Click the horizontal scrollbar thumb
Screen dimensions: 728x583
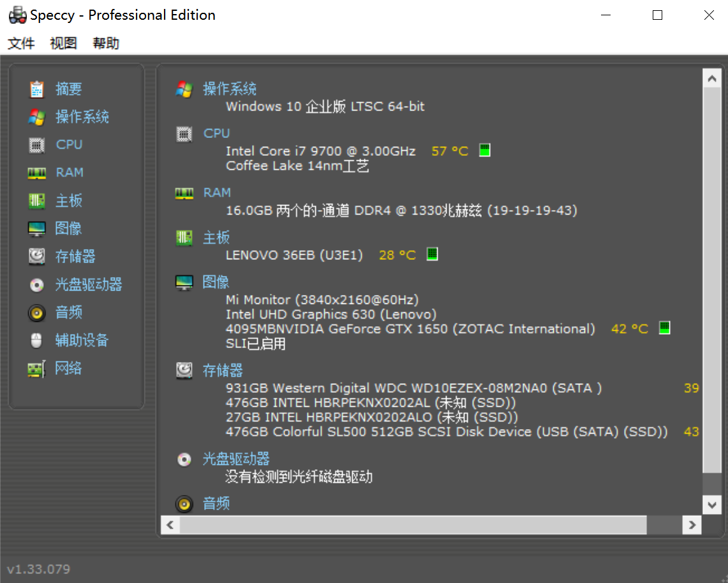point(413,525)
